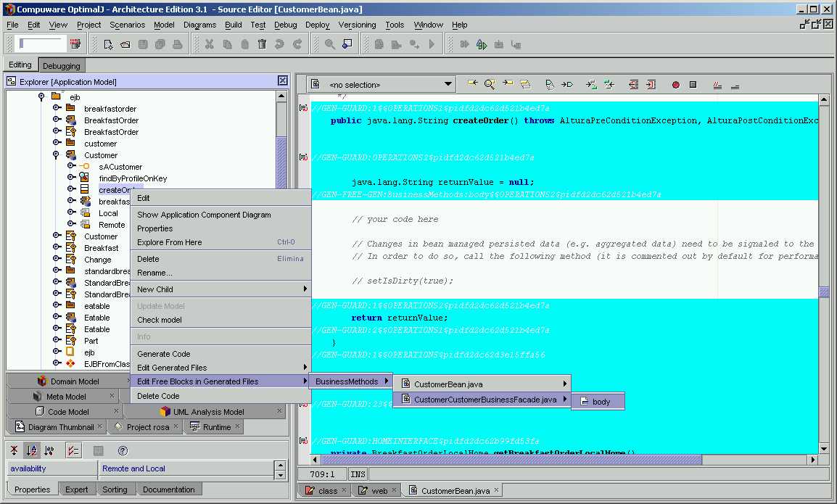This screenshot has height=504, width=837.
Task: Open the Expert properties tab
Action: [x=76, y=489]
